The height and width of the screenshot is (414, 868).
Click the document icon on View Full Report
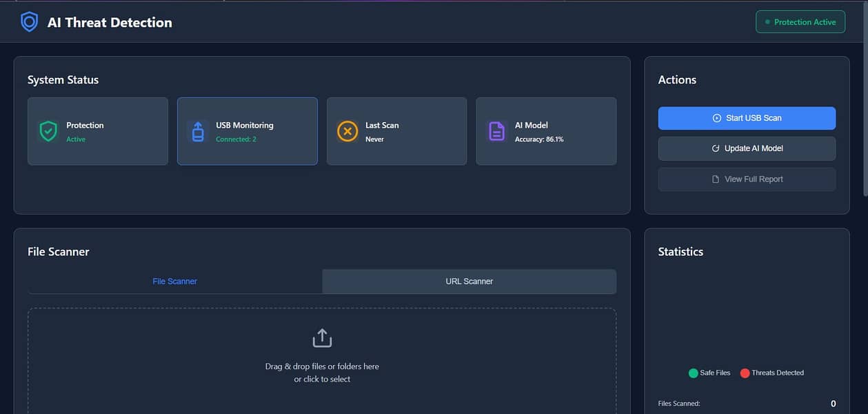716,179
